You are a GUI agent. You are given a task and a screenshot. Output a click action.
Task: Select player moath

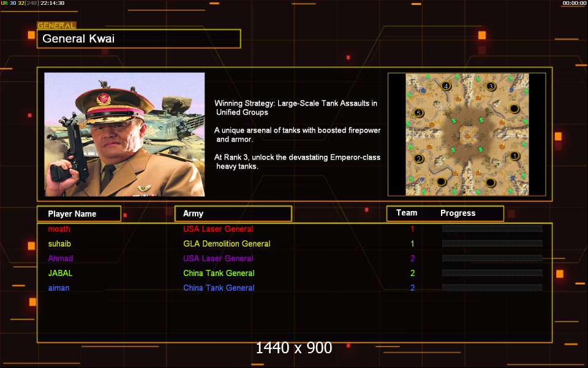pos(59,229)
